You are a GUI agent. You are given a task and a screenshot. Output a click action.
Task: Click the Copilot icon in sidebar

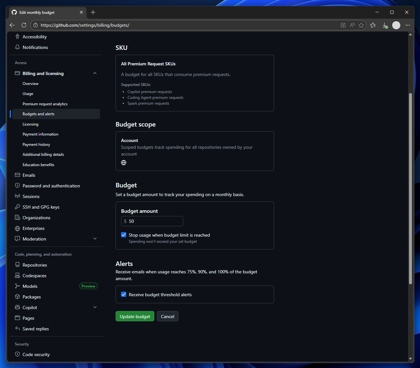tap(17, 307)
